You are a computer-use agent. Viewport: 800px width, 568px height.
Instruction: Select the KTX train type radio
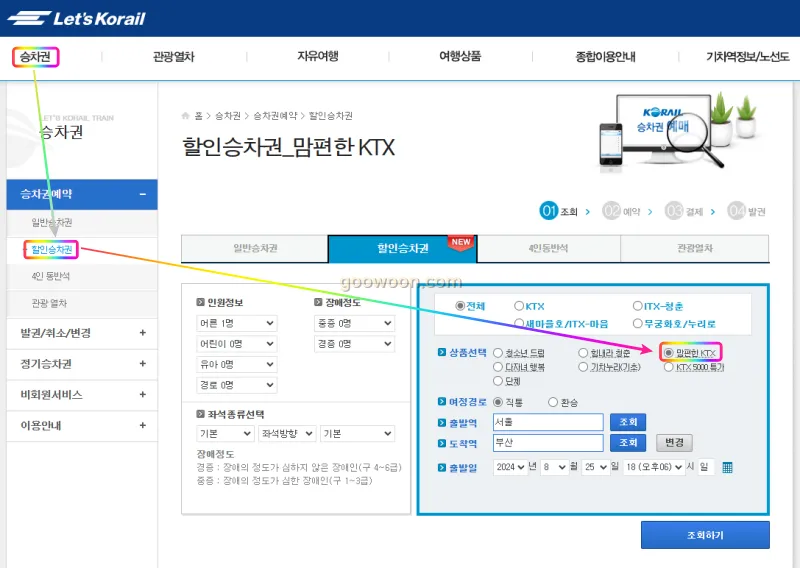coord(519,306)
